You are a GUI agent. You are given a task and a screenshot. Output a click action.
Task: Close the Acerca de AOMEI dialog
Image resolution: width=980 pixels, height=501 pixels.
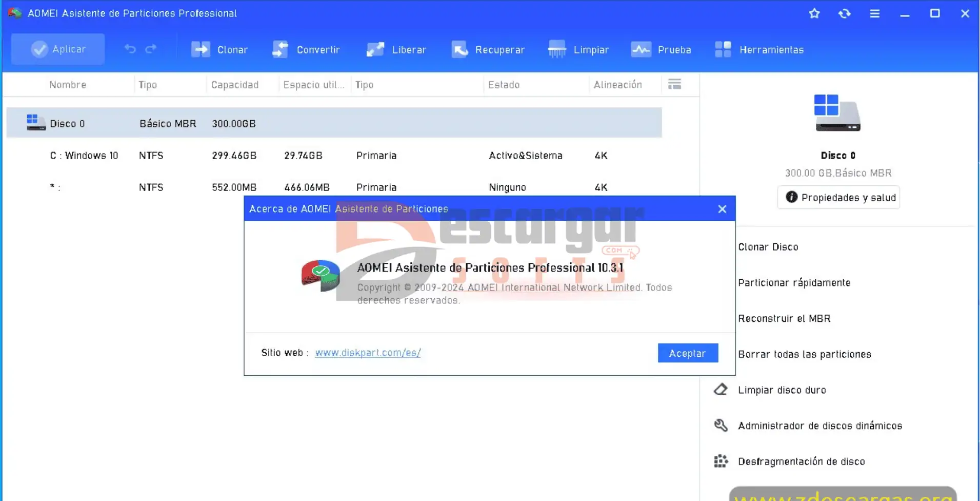point(722,209)
